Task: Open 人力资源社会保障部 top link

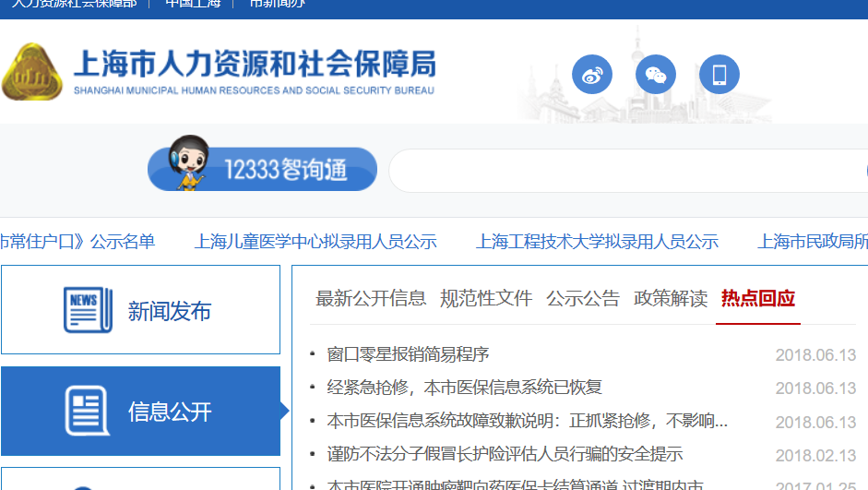Action: point(74,4)
